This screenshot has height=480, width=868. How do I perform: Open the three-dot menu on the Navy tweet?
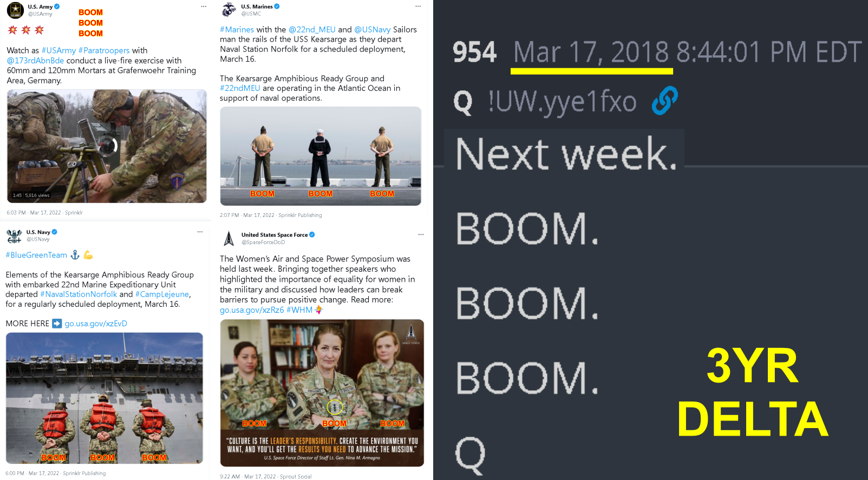tap(200, 232)
